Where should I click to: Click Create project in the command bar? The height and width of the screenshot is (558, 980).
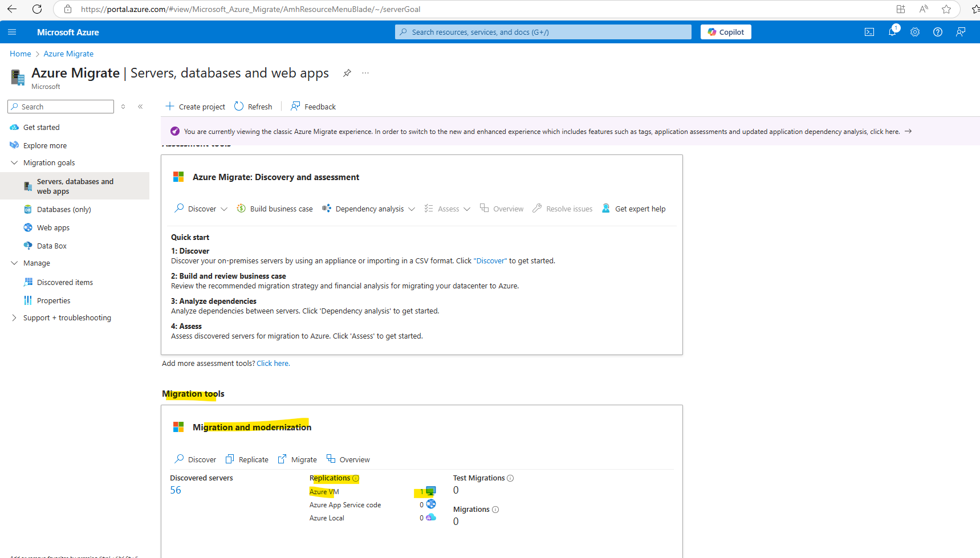(195, 107)
